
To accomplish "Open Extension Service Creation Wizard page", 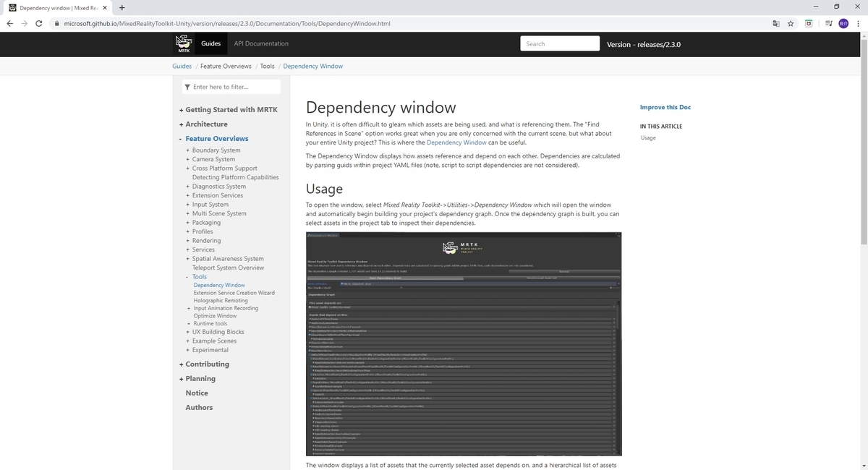I will 234,293.
